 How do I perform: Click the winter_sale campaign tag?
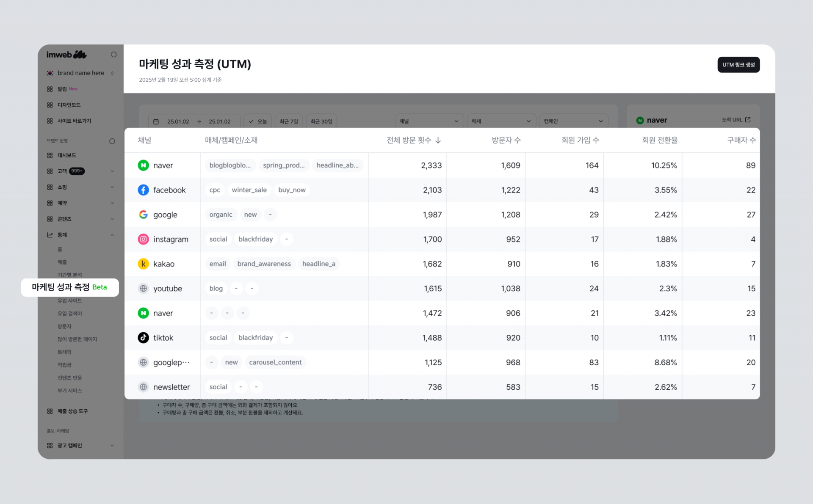[x=249, y=190]
